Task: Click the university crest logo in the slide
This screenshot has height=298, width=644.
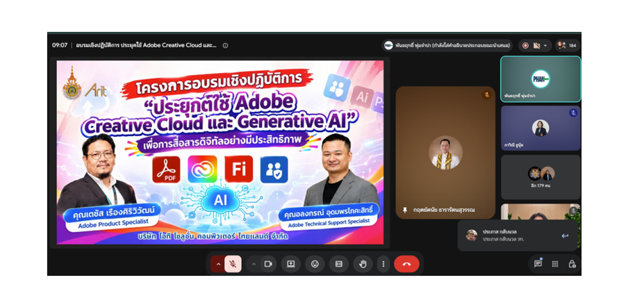Action: 72,84
